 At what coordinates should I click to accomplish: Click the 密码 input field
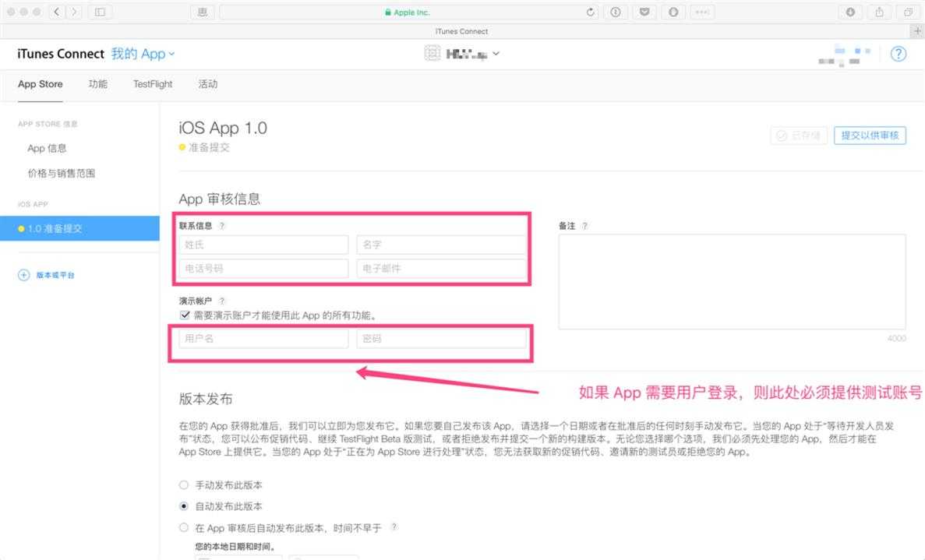click(x=441, y=338)
